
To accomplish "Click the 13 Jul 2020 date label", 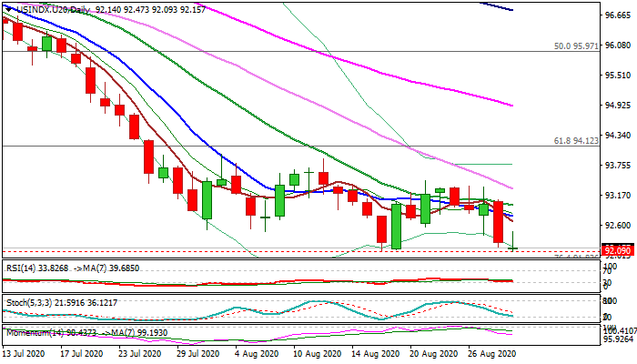I will pyautogui.click(x=25, y=352).
